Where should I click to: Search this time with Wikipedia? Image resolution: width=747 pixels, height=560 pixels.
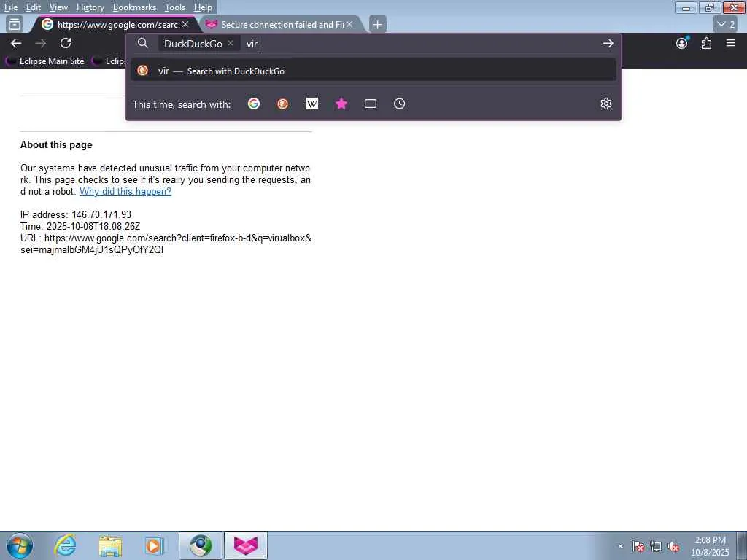tap(312, 104)
